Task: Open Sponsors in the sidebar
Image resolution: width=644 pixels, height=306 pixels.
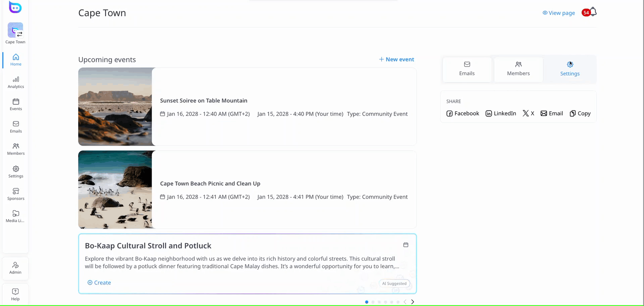Action: pyautogui.click(x=16, y=194)
